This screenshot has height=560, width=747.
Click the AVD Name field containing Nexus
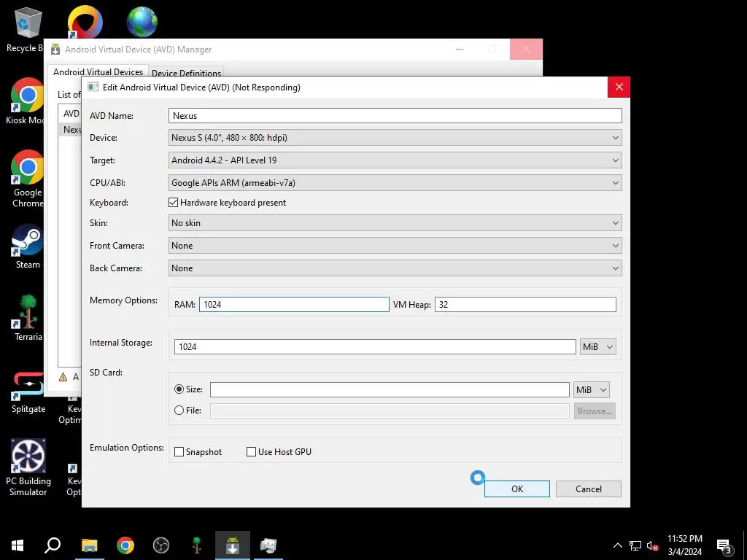(x=395, y=116)
